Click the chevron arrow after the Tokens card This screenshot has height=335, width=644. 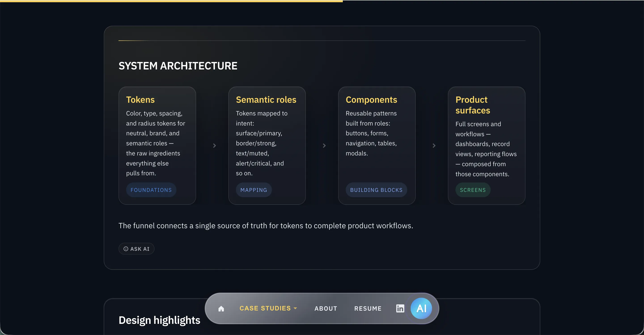pos(214,146)
